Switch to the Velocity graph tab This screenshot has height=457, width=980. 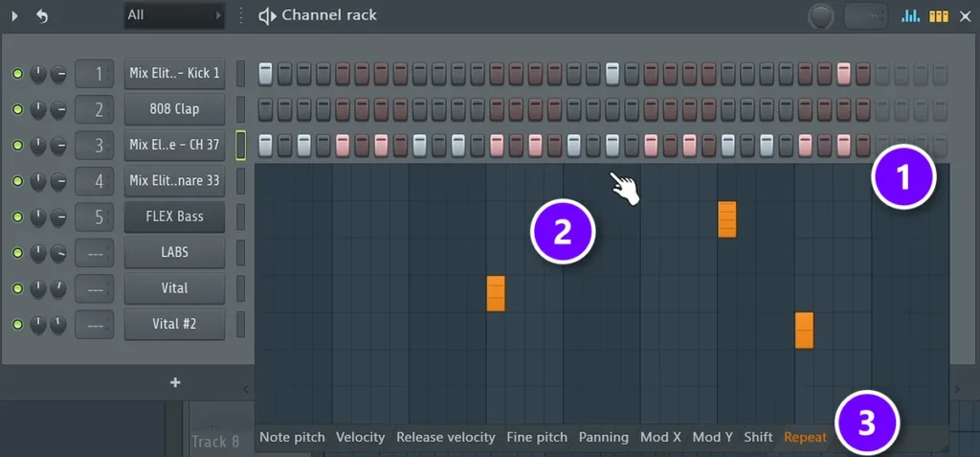pyautogui.click(x=360, y=438)
